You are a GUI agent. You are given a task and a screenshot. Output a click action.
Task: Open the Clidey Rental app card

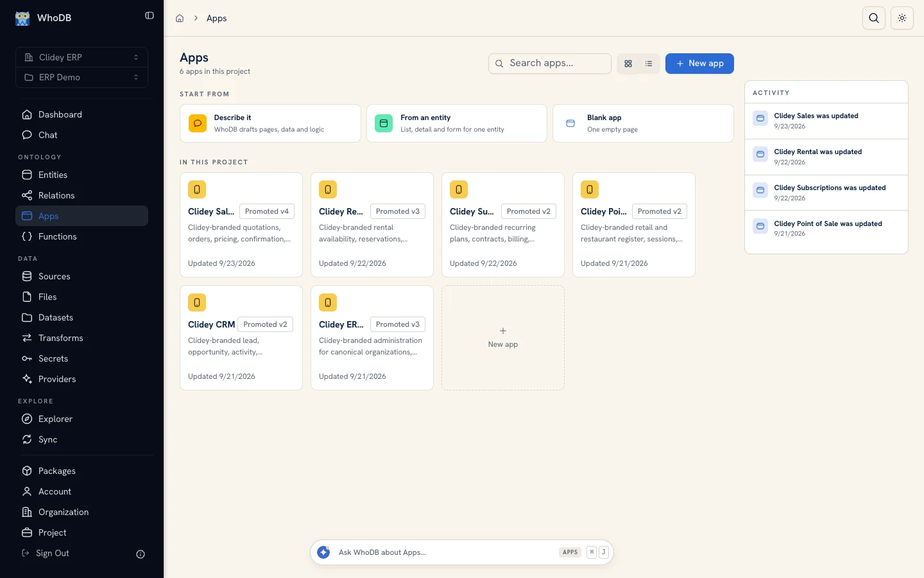[x=372, y=225]
